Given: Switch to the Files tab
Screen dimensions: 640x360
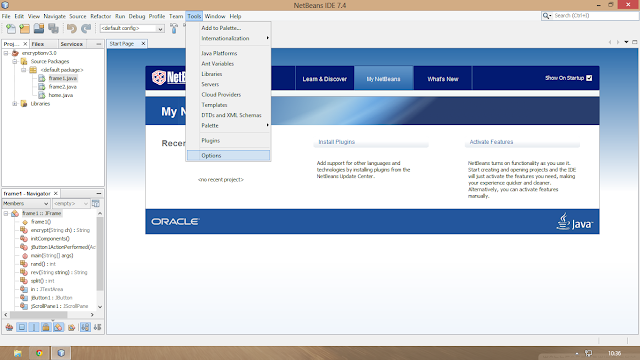Looking at the screenshot, I should tap(43, 44).
